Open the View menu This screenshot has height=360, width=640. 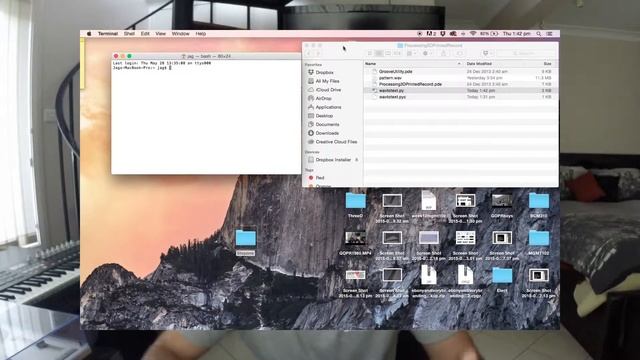click(160, 34)
